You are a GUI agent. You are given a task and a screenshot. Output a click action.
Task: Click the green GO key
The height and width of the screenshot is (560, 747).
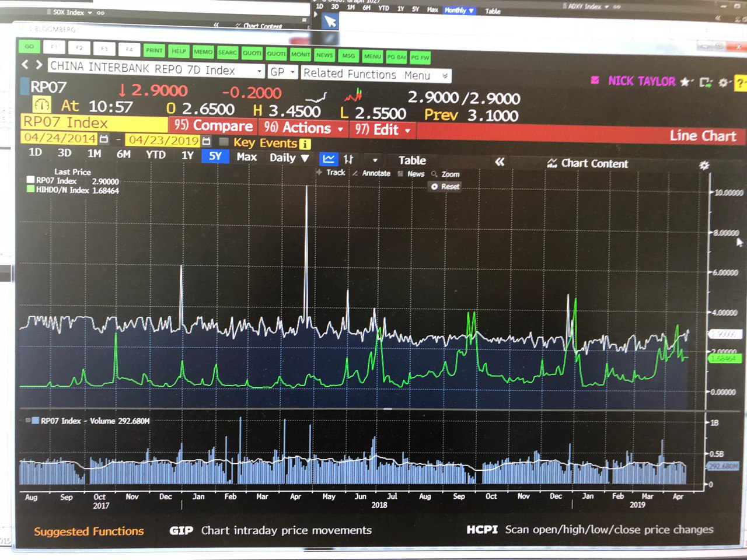click(29, 47)
